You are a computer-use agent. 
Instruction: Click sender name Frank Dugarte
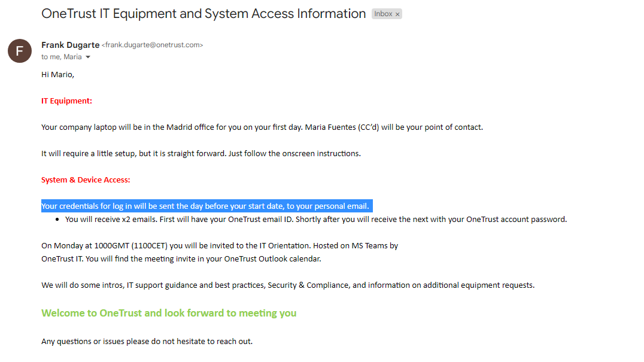70,45
